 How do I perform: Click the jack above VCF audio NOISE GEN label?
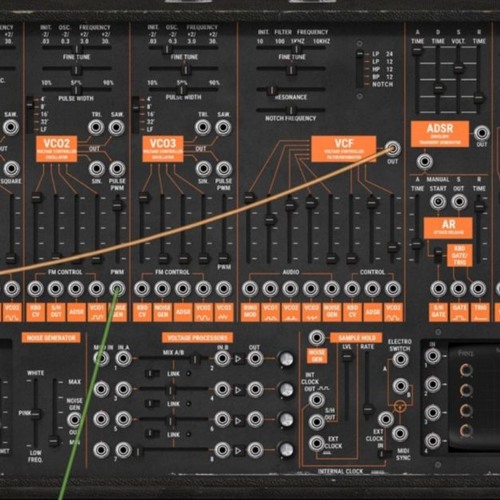point(331,289)
